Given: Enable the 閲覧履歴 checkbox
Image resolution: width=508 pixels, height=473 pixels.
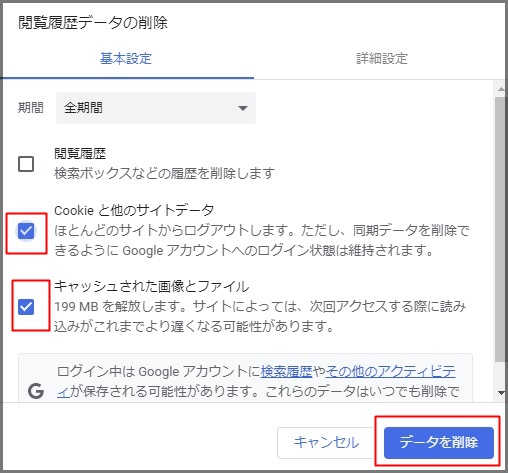Looking at the screenshot, I should coord(26,164).
